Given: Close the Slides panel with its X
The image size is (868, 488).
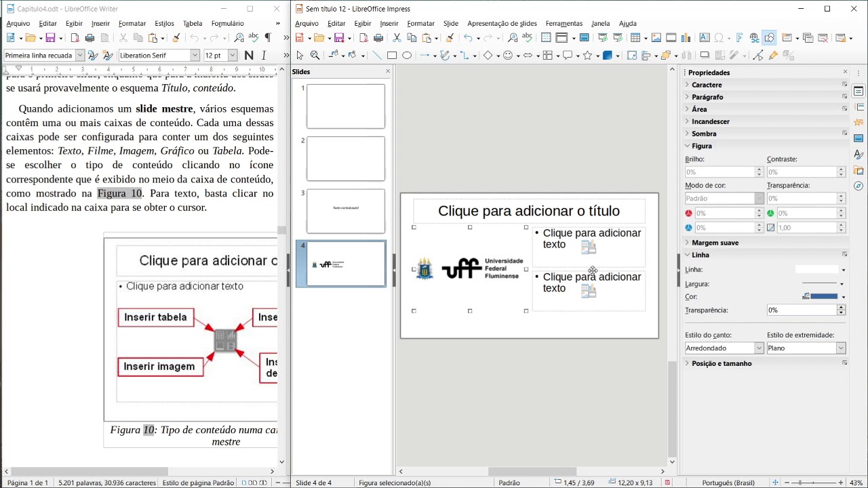Looking at the screenshot, I should point(388,71).
